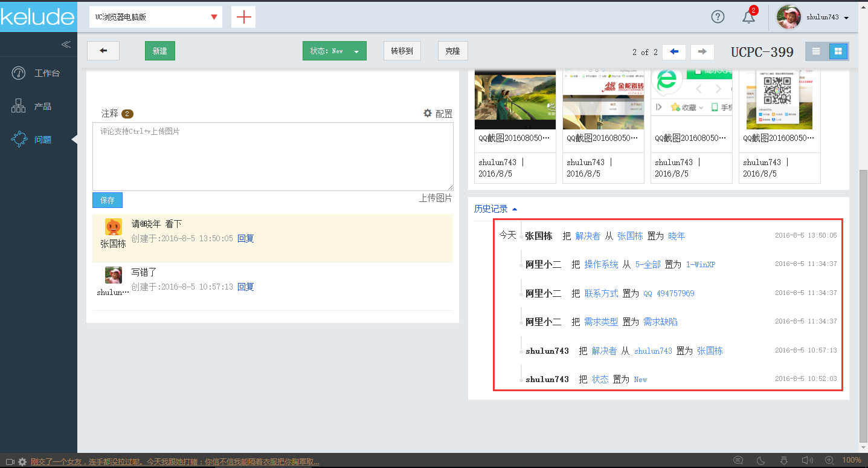Screen dimensions: 868x468
Task: Click the 转移到 button
Action: tap(402, 51)
